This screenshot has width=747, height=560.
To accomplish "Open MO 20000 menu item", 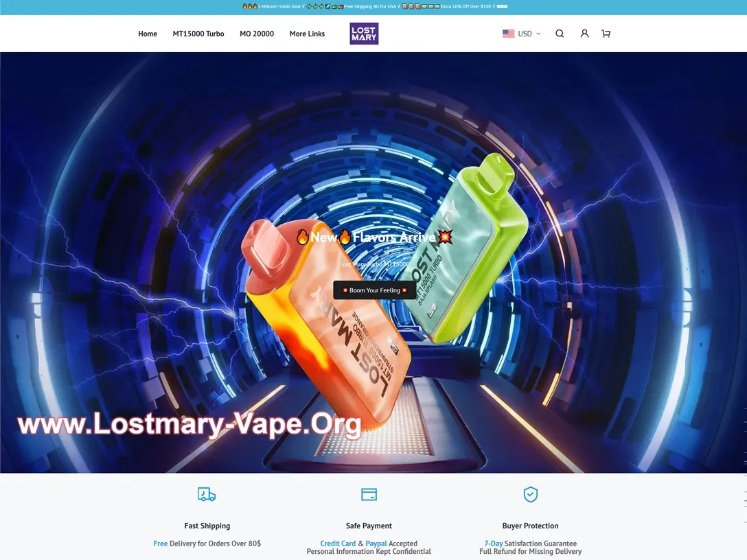I will (257, 34).
